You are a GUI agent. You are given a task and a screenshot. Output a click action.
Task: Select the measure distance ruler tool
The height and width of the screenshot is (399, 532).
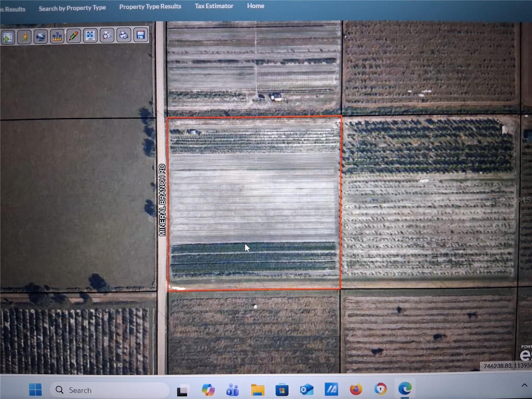pyautogui.click(x=57, y=36)
